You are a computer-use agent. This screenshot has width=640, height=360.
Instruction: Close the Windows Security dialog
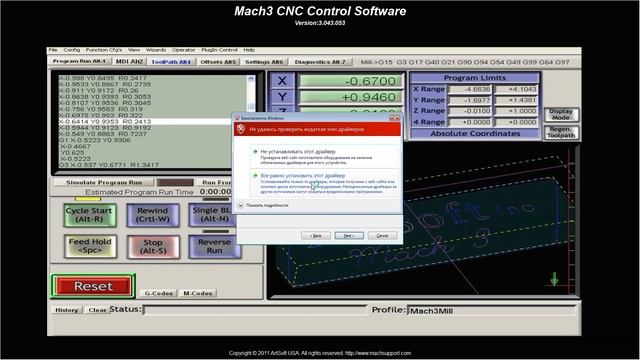[394, 118]
